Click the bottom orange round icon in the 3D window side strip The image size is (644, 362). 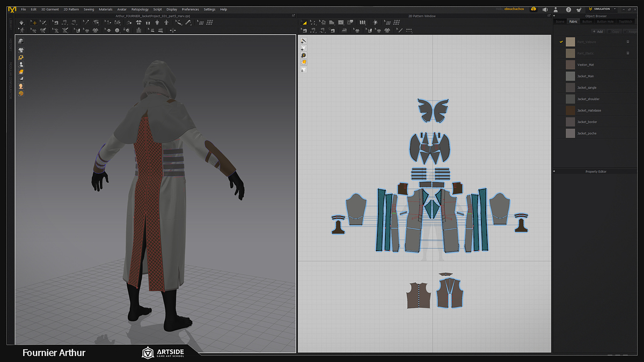click(21, 93)
